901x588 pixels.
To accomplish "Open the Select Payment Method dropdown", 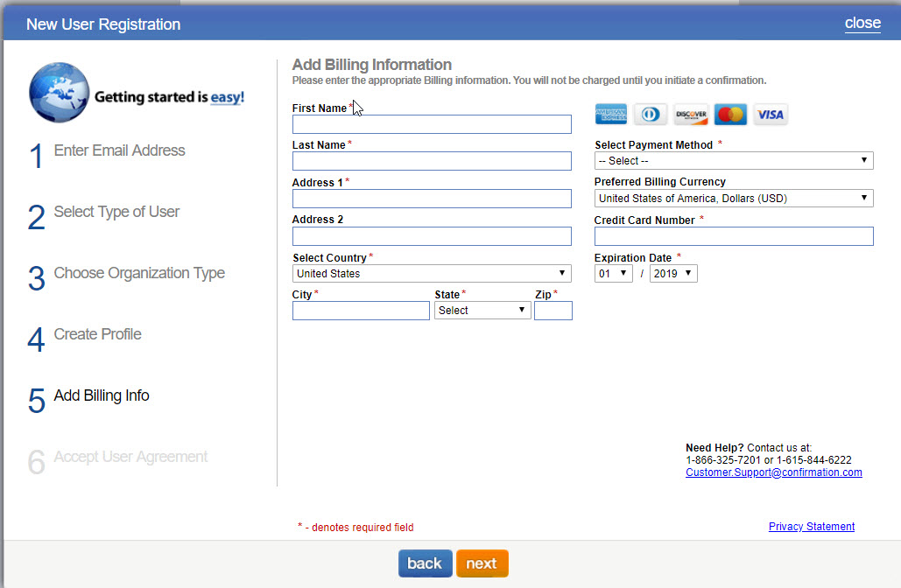I will 733,160.
